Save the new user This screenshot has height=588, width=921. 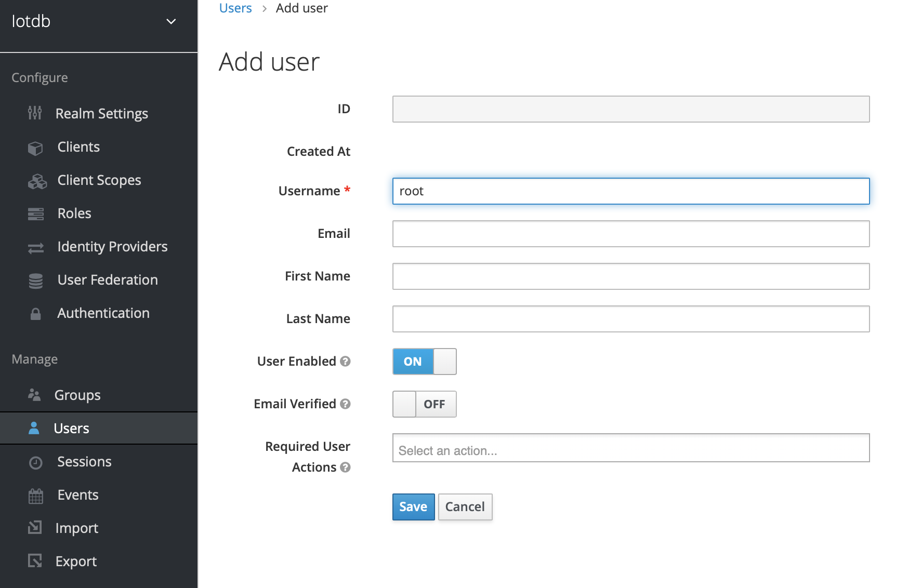click(x=413, y=506)
